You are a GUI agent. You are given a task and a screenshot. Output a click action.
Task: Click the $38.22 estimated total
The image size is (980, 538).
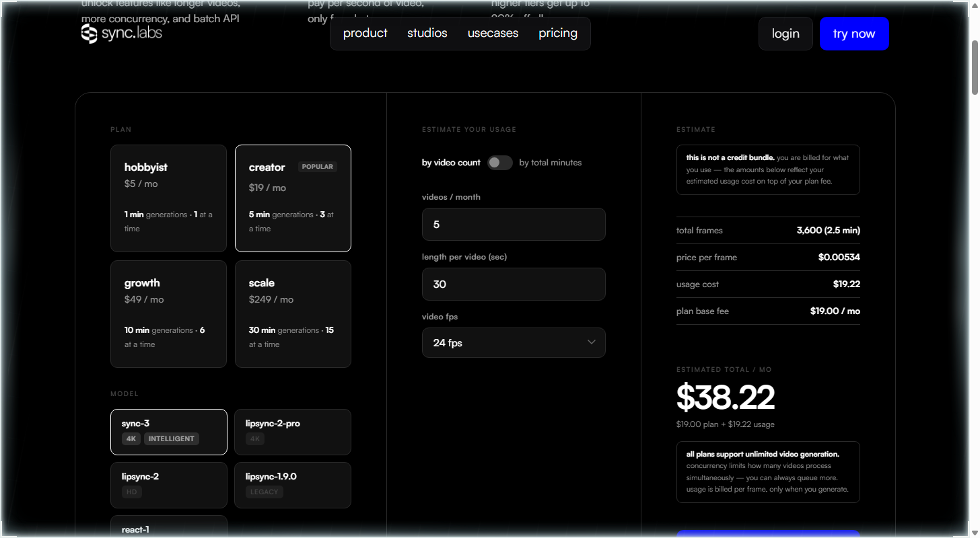(x=726, y=397)
